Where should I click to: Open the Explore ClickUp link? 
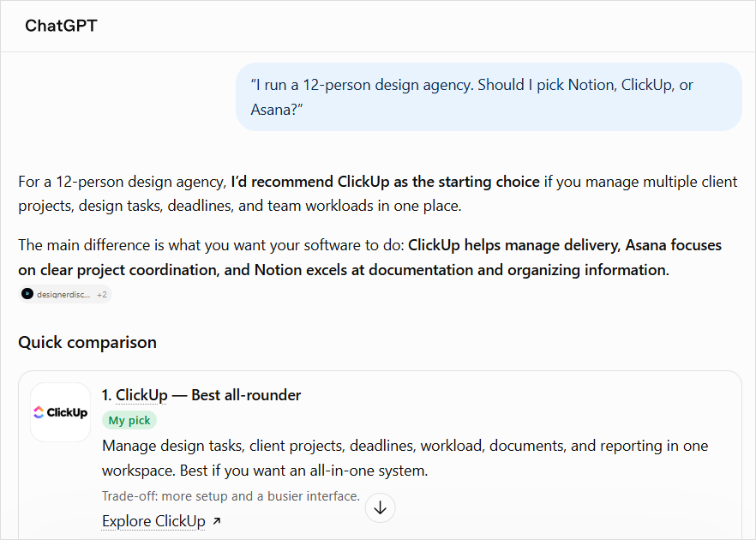153,521
